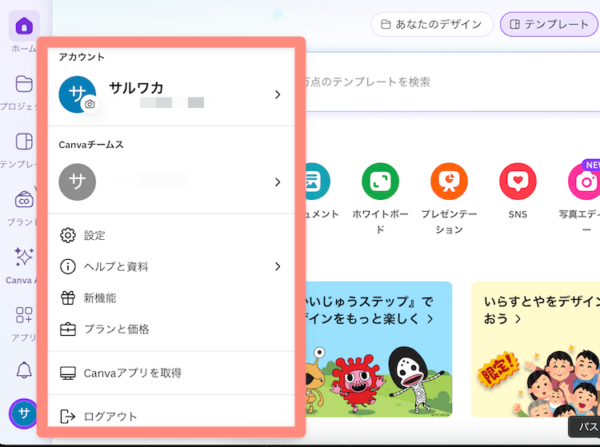
Task: Select 新機能 menu item
Action: pos(171,298)
